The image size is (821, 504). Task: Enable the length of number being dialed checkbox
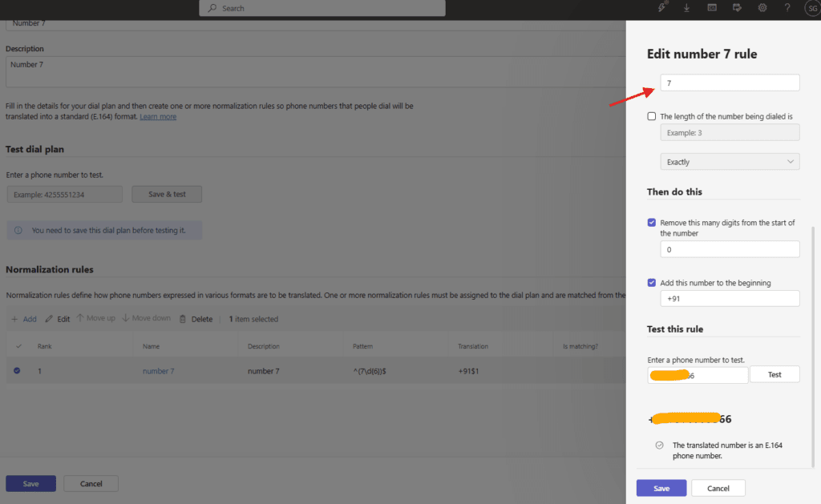coord(652,116)
